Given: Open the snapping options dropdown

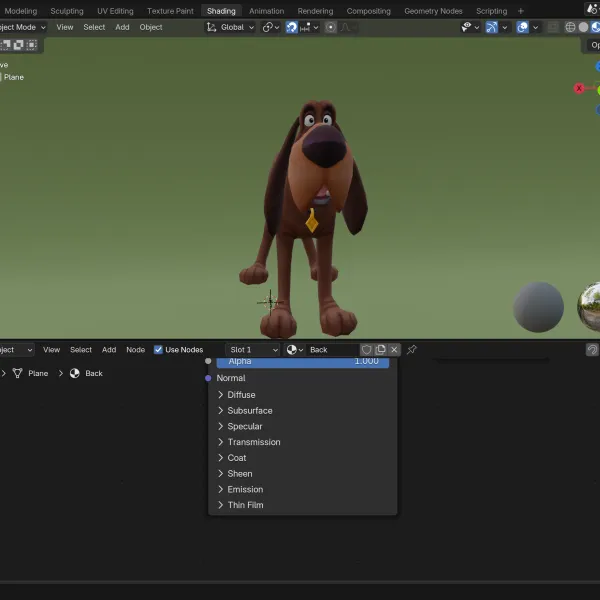Looking at the screenshot, I should [x=310, y=27].
